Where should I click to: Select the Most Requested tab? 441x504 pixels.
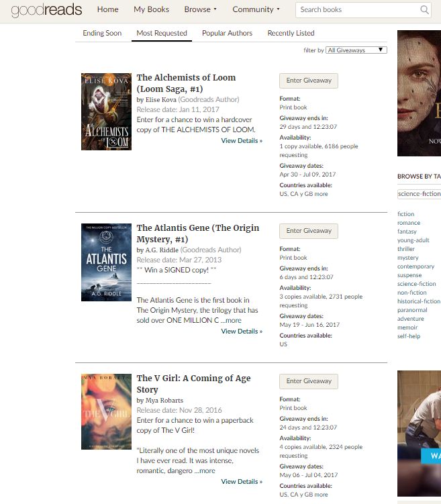click(162, 33)
